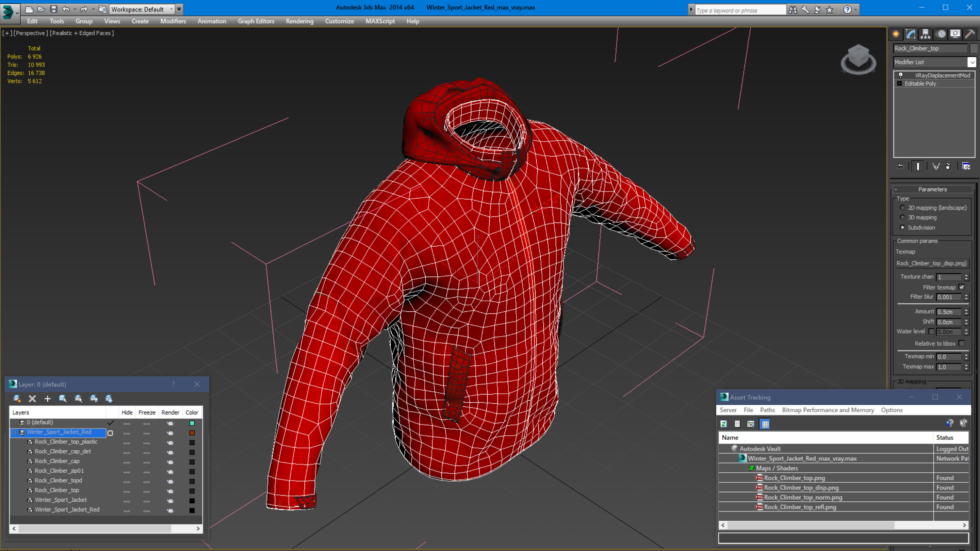Image resolution: width=980 pixels, height=551 pixels.
Task: Uncheck the Filter texmap checkbox
Action: [x=961, y=287]
